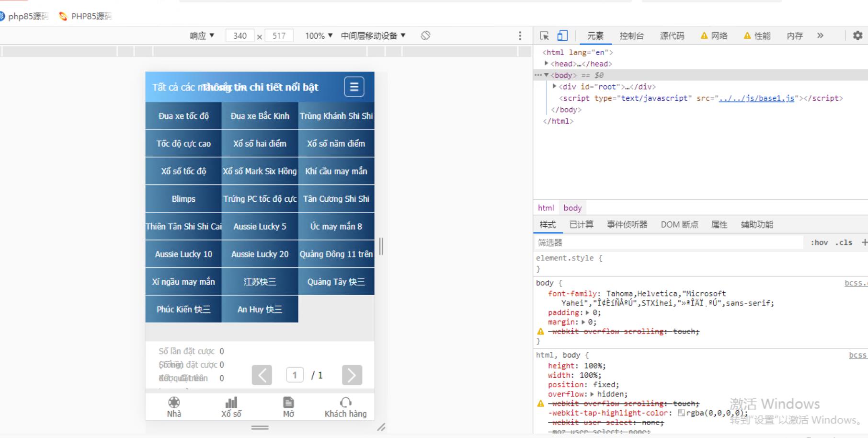Expand the head element node
This screenshot has width=868, height=438.
point(546,64)
